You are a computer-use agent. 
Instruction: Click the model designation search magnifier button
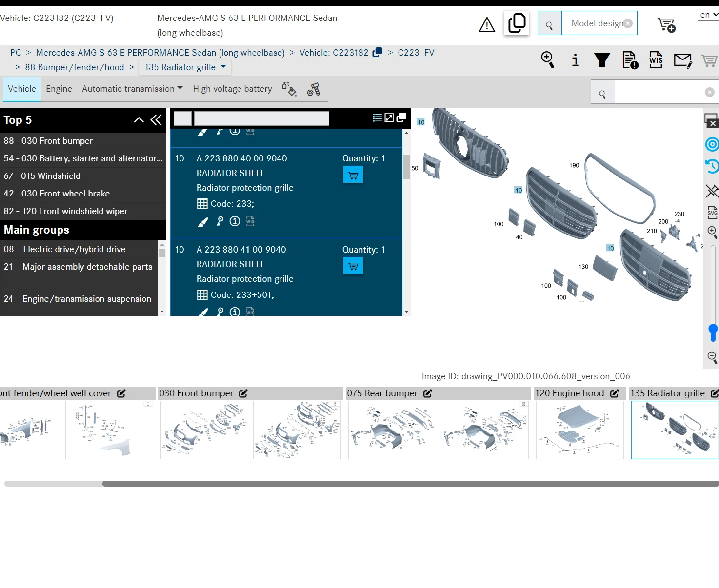[550, 23]
